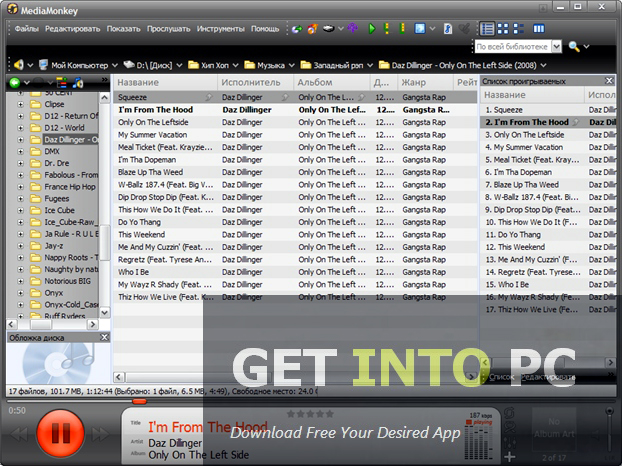Image resolution: width=622 pixels, height=466 pixels.
Task: Toggle the column browser view
Action: click(539, 29)
